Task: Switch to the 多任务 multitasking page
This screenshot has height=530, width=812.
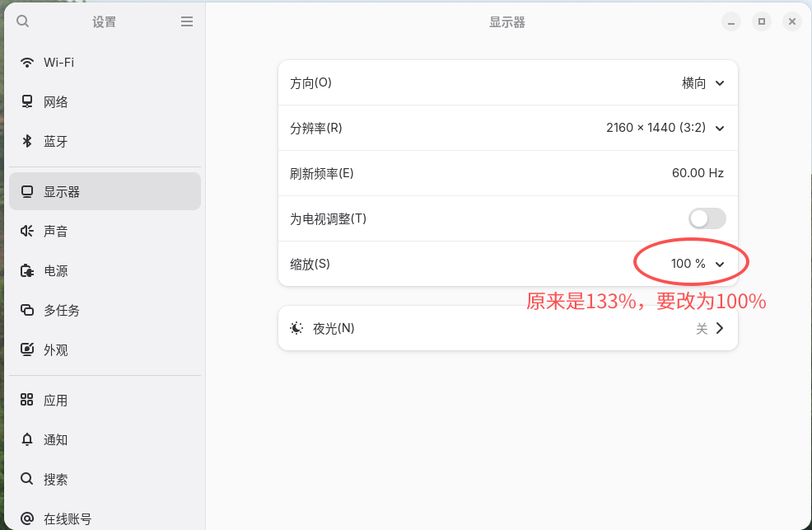Action: pos(62,311)
